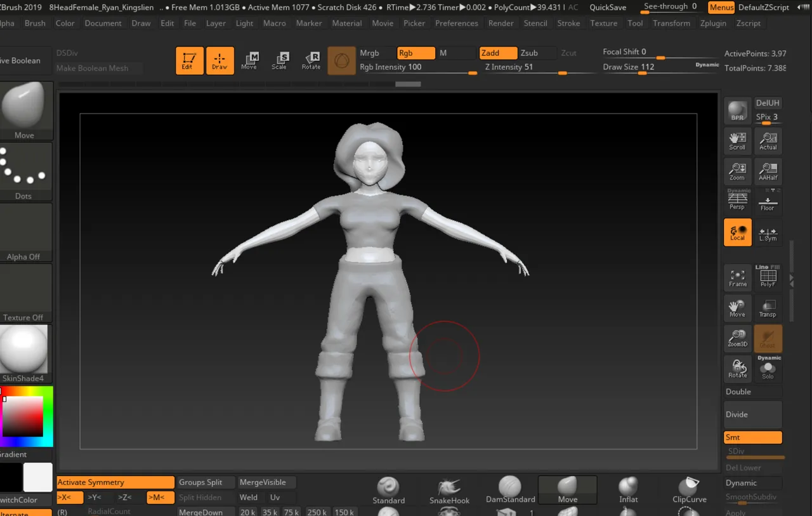
Task: Open the current brush thumbnail picker
Action: [x=25, y=110]
